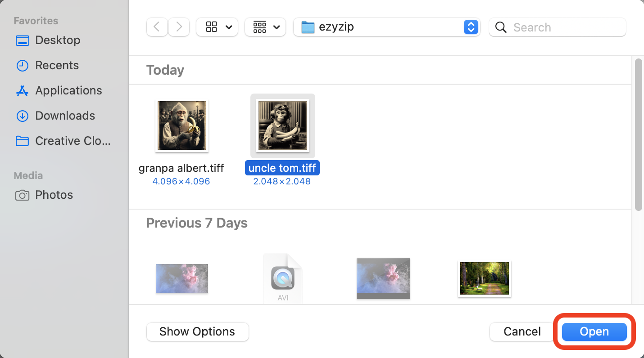Select the AVI file thumbnail
The height and width of the screenshot is (358, 644).
click(x=282, y=278)
